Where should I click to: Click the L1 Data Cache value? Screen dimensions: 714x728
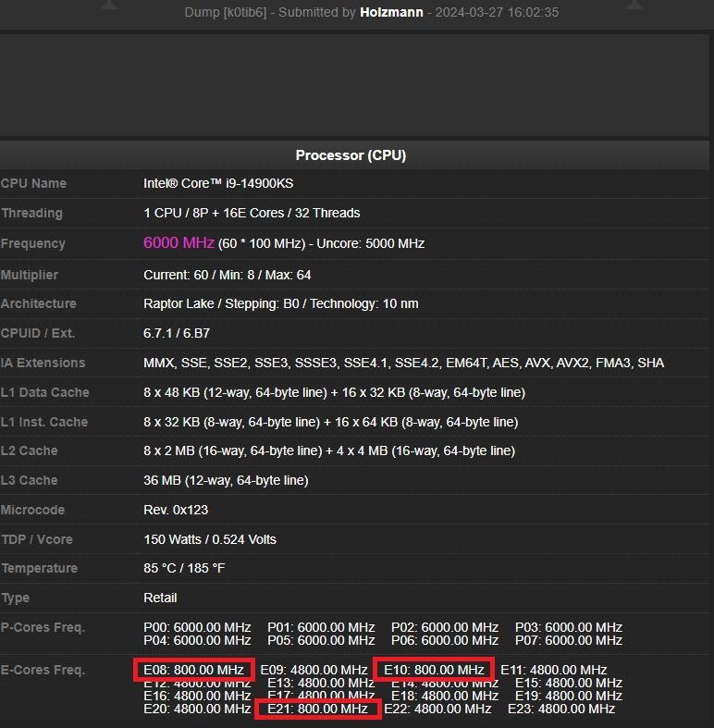(x=334, y=392)
